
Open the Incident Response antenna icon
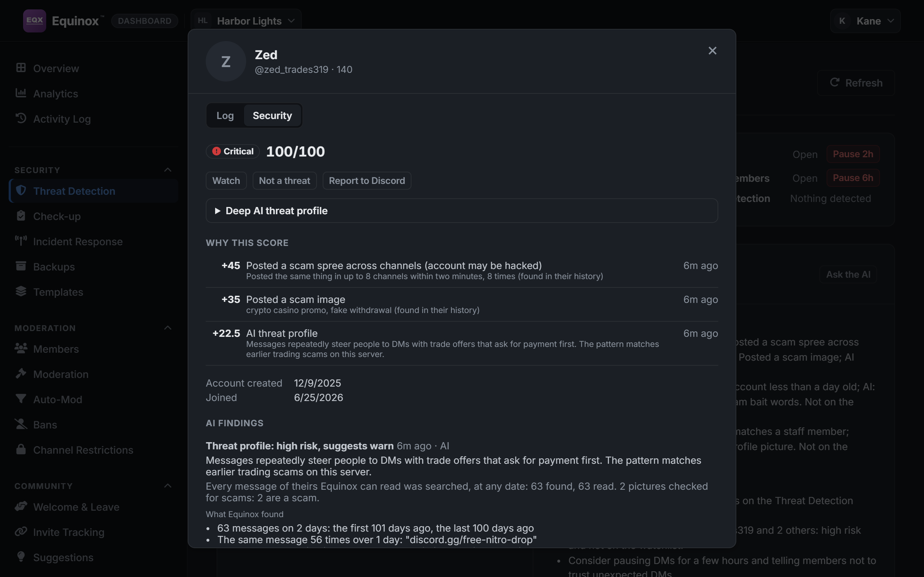21,241
